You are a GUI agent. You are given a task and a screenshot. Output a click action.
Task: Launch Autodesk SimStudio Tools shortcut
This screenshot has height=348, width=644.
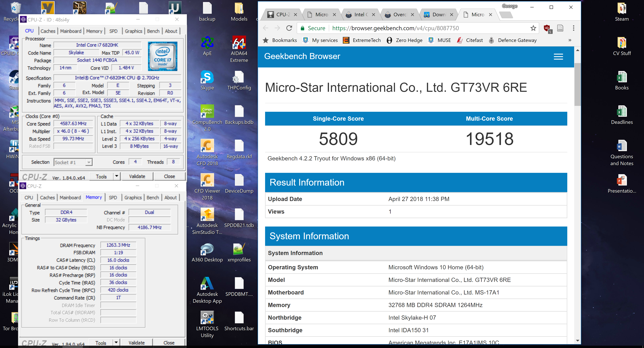tap(207, 221)
